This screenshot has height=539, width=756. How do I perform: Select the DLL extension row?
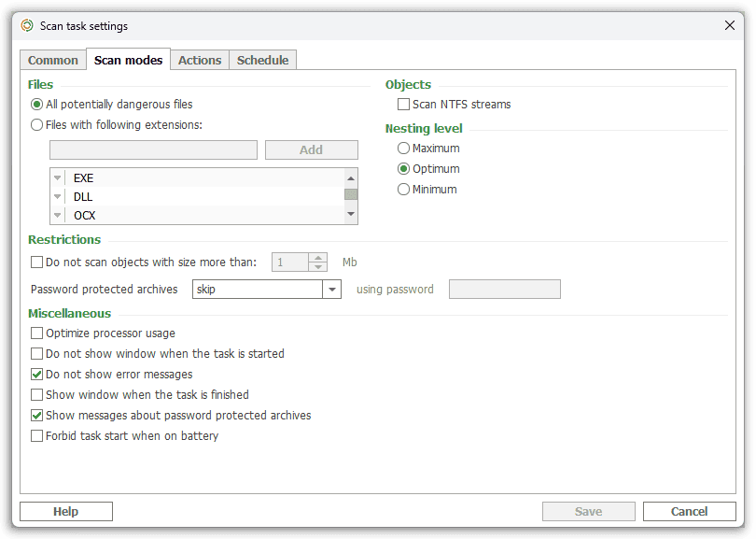(x=198, y=196)
